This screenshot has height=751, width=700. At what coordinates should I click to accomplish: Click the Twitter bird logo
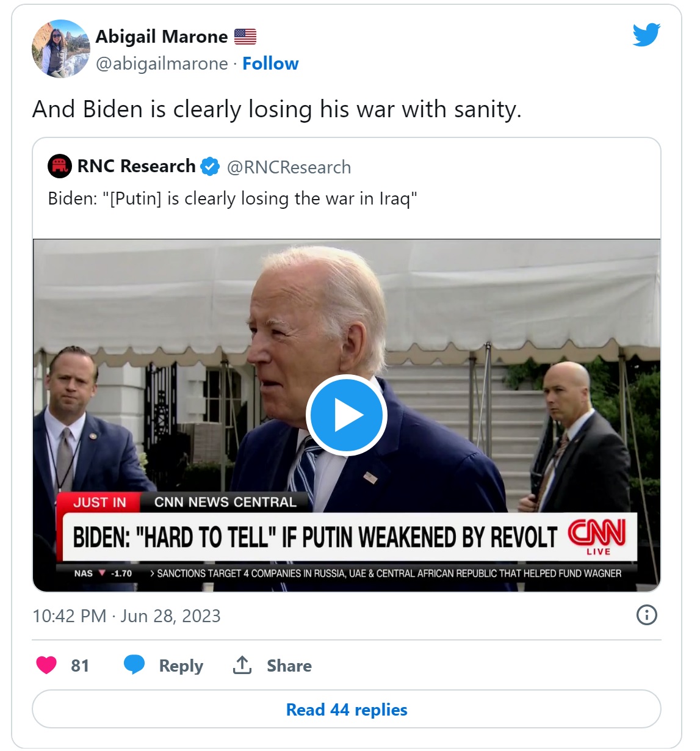coord(646,35)
